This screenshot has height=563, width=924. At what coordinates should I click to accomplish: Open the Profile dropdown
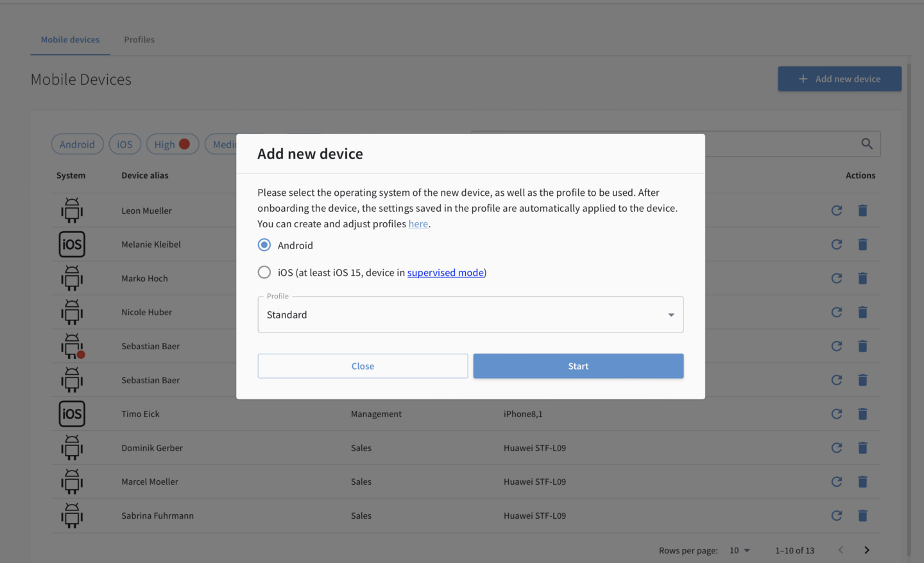470,315
